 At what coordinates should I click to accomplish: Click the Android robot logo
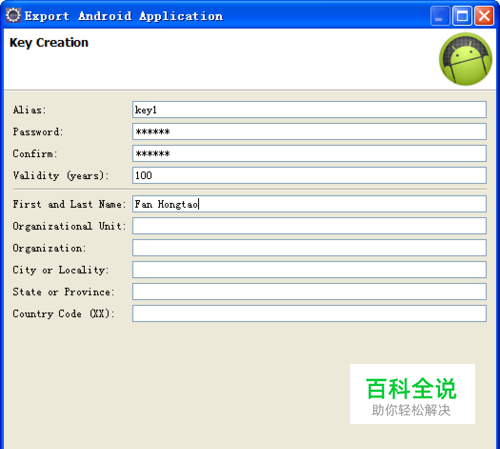click(465, 59)
